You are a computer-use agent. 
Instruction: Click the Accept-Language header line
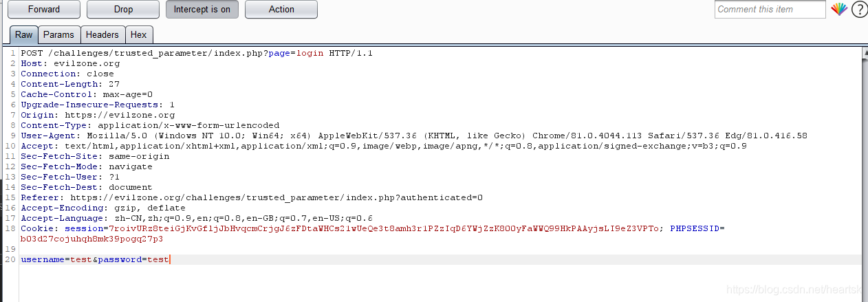[x=197, y=218]
